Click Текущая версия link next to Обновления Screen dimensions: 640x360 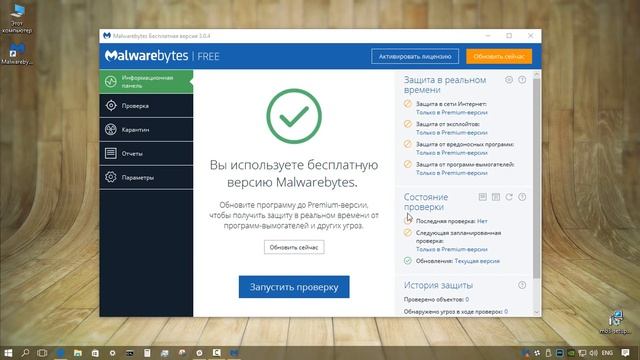click(477, 261)
